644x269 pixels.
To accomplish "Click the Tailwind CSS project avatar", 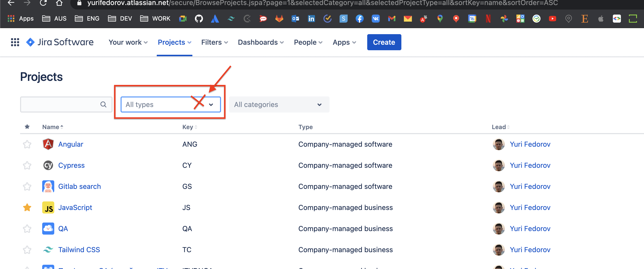I will click(48, 250).
